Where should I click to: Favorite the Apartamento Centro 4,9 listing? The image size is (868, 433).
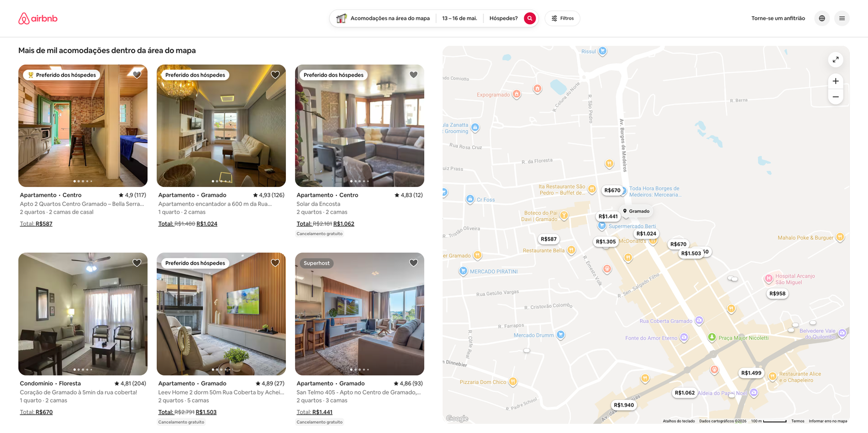137,75
